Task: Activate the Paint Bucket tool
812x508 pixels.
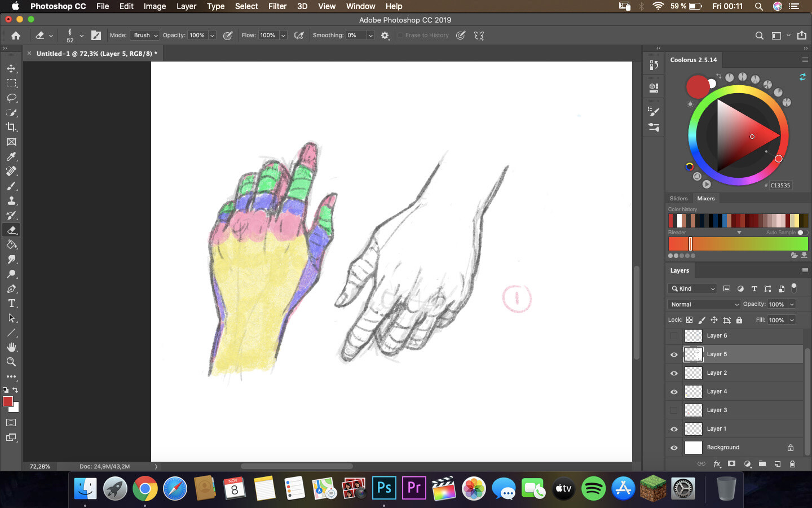Action: coord(11,244)
